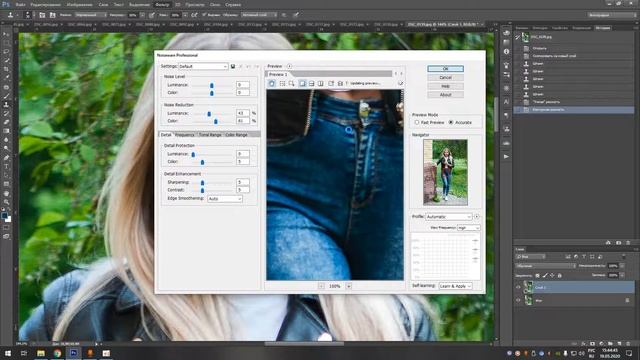Viewport: 640px width, 360px height.
Task: Toggle visibility of the top layer Слой 1
Action: click(518, 287)
